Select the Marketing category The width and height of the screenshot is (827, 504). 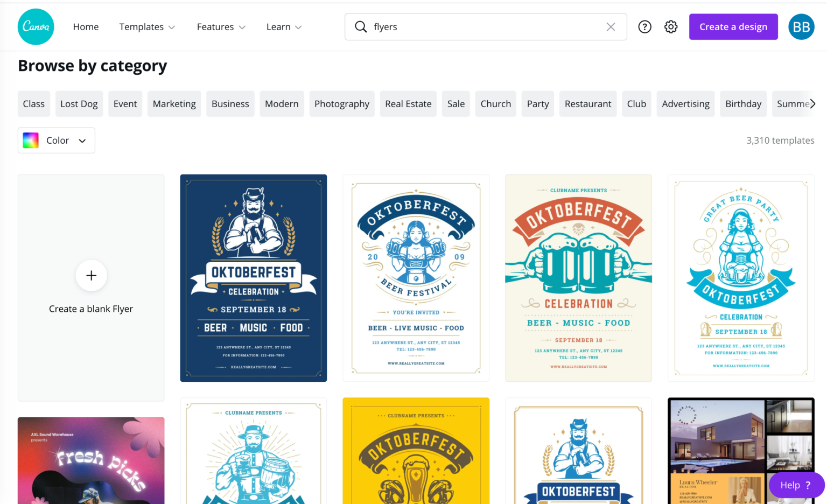click(x=174, y=104)
